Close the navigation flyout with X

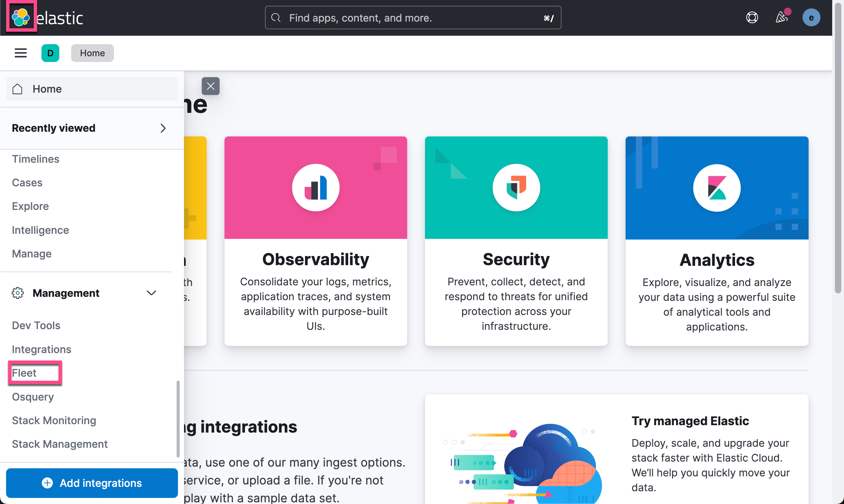[x=210, y=86]
